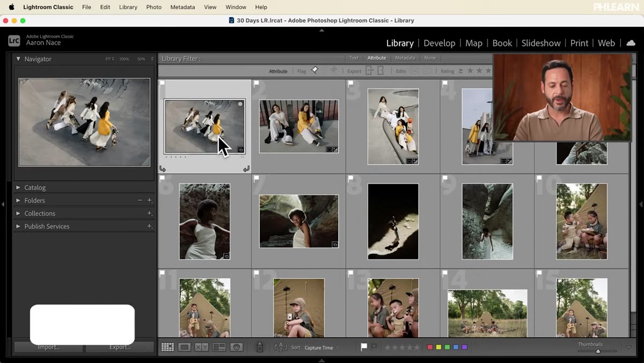Viewport: 644px width, 363px height.
Task: Switch to Loupe view in toolbar
Action: [185, 347]
